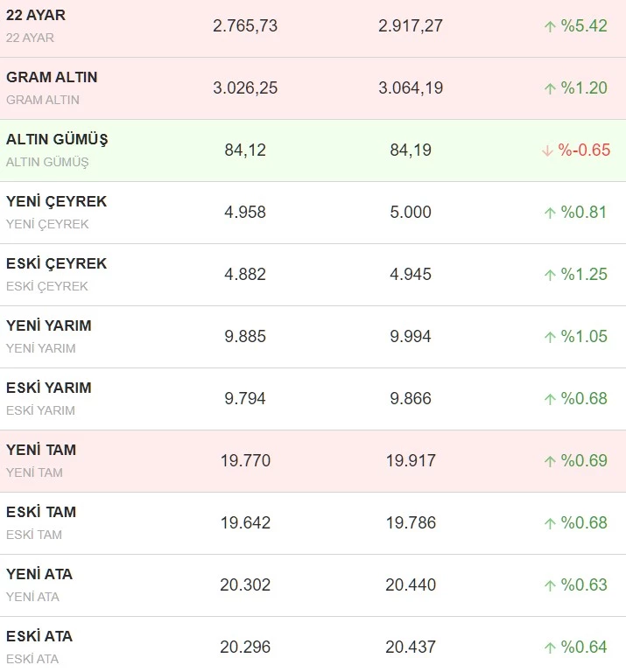
Task: Click the up arrow in ESKİ ÇEYREK row
Action: coord(550,275)
